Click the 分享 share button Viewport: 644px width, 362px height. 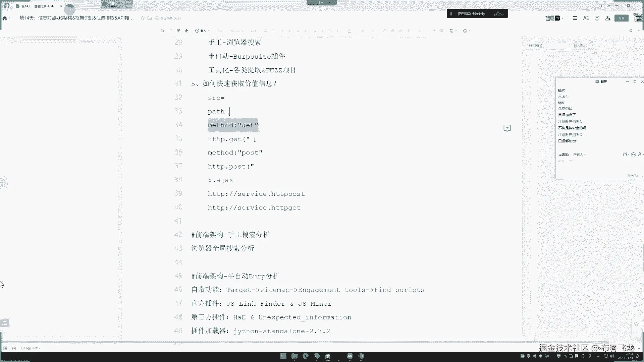(621, 18)
